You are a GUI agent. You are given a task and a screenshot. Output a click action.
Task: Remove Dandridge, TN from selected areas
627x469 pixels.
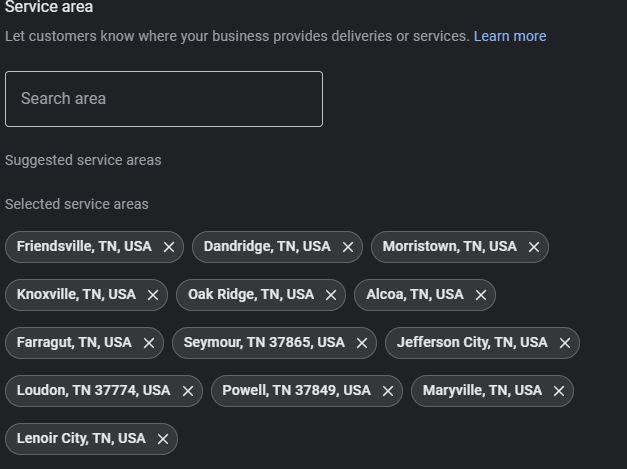[348, 247]
